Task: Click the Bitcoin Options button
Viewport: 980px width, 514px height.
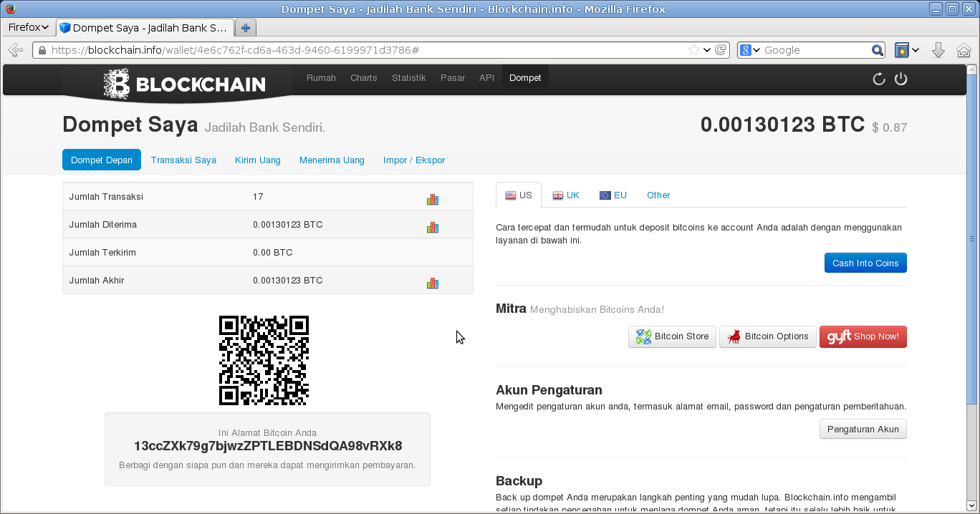Action: tap(767, 336)
